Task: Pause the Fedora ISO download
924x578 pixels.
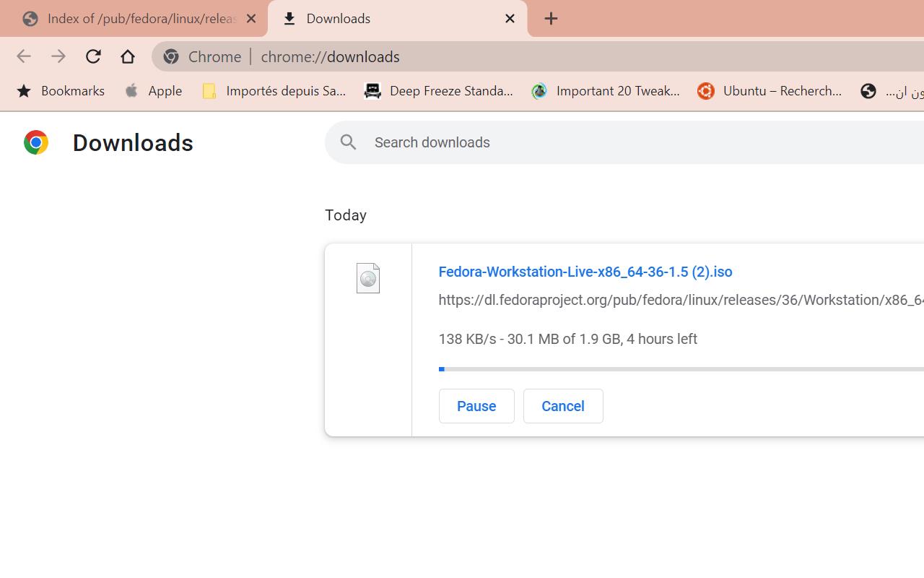Action: 476,406
